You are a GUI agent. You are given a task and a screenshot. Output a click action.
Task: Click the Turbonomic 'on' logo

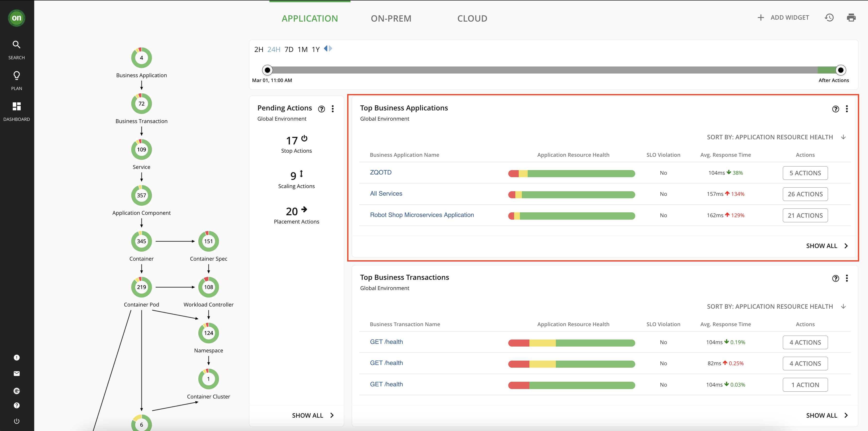[x=17, y=18]
